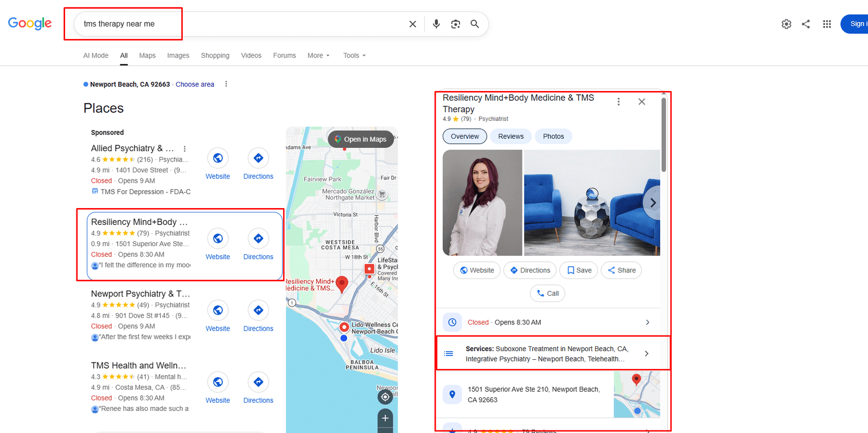
Task: Open more options for Allied Psychiatry ad
Action: pyautogui.click(x=184, y=148)
